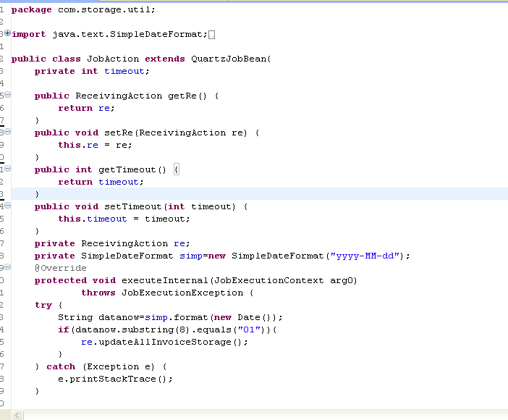Click the simp field name in its declaration
Image resolution: width=508 pixels, height=420 pixels.
point(191,256)
